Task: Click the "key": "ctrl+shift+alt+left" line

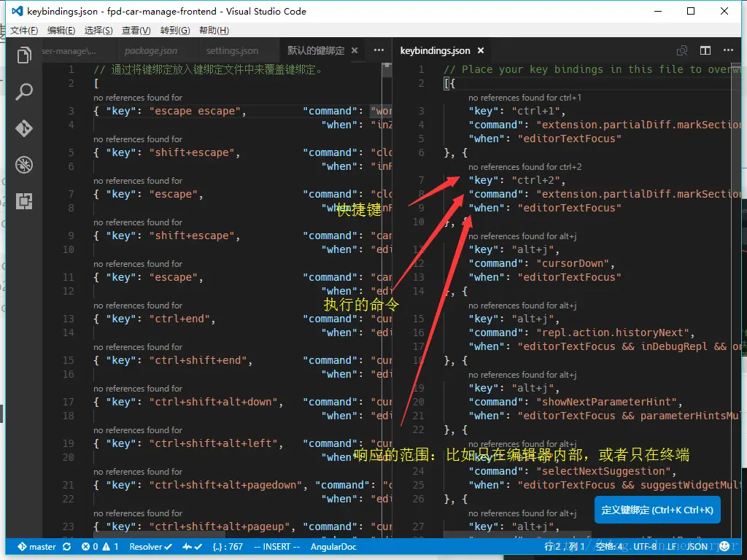Action: pos(188,443)
